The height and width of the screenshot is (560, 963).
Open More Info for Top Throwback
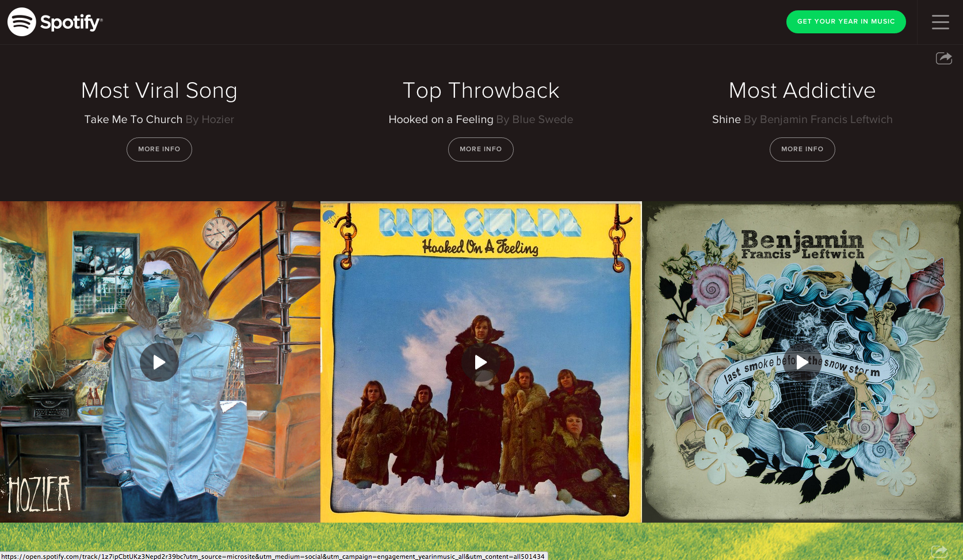click(481, 149)
